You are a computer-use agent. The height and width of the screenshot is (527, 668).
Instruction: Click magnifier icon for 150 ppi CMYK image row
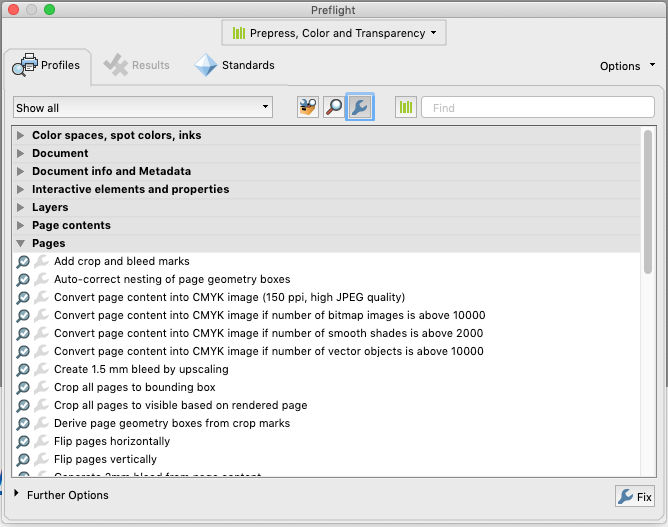[x=23, y=297]
